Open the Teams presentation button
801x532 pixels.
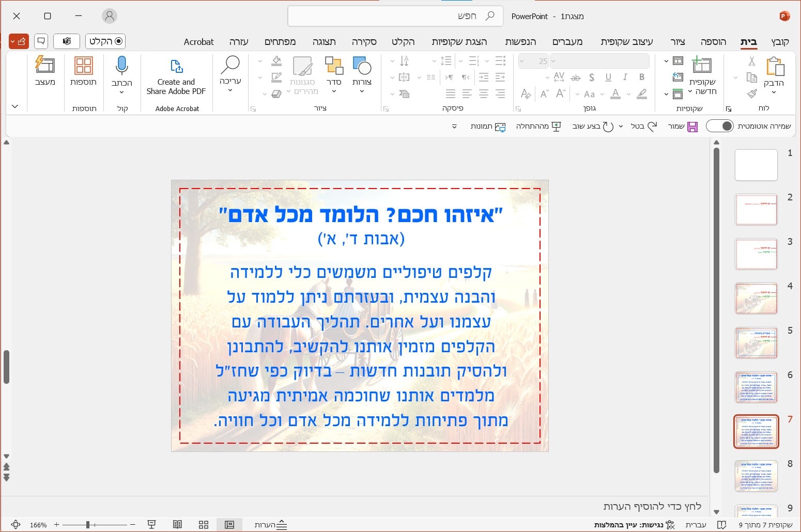pyautogui.click(x=67, y=41)
